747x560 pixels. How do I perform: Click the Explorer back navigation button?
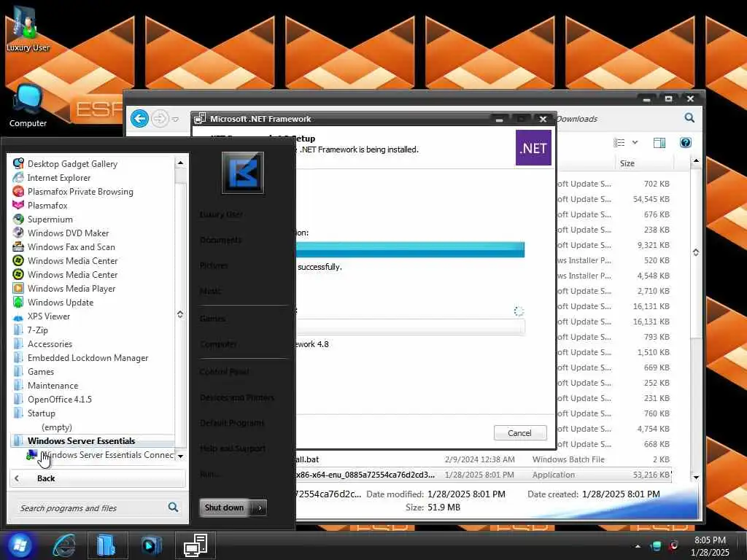pos(139,118)
